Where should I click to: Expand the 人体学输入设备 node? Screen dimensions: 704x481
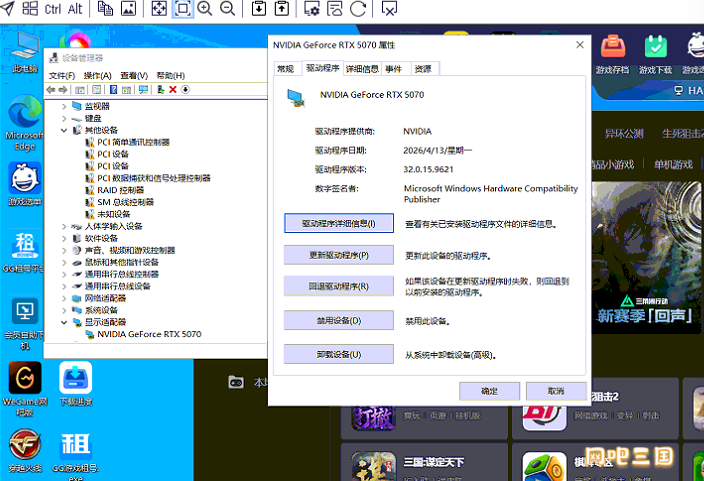point(64,226)
